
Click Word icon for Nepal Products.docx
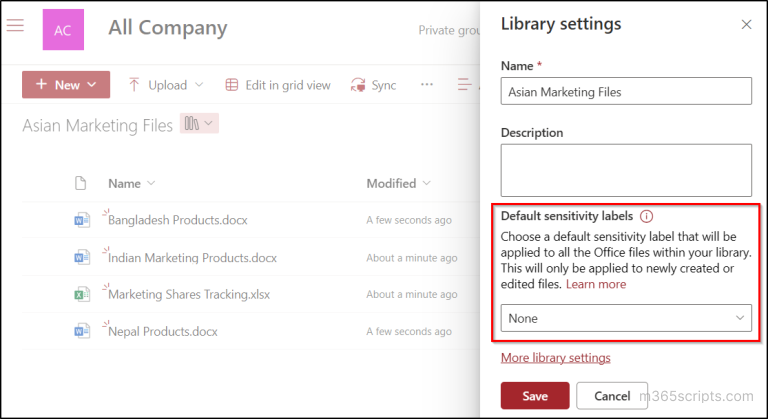pyautogui.click(x=82, y=331)
